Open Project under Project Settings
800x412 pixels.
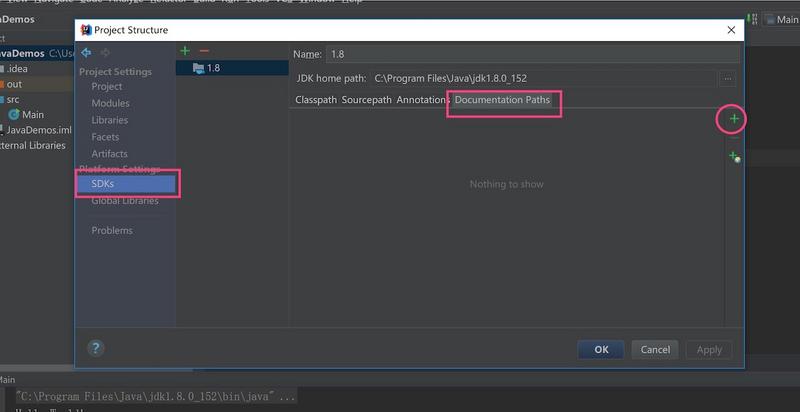(107, 87)
